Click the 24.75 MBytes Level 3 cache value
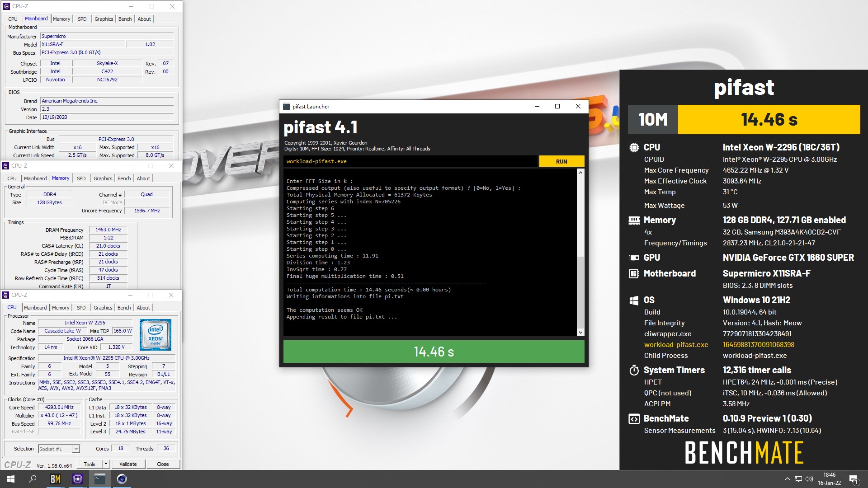The image size is (868, 488). click(x=130, y=432)
